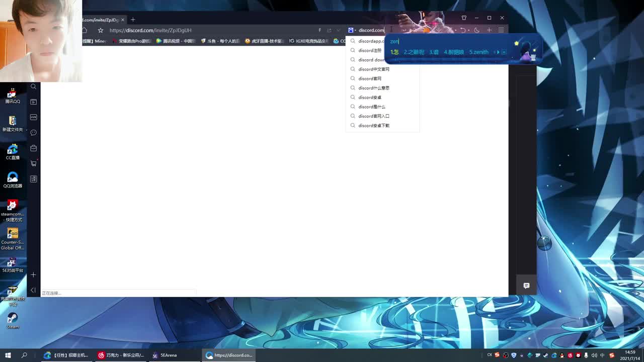The width and height of the screenshot is (644, 362).
Task: Open the translate sidebar icon
Action: [x=33, y=179]
